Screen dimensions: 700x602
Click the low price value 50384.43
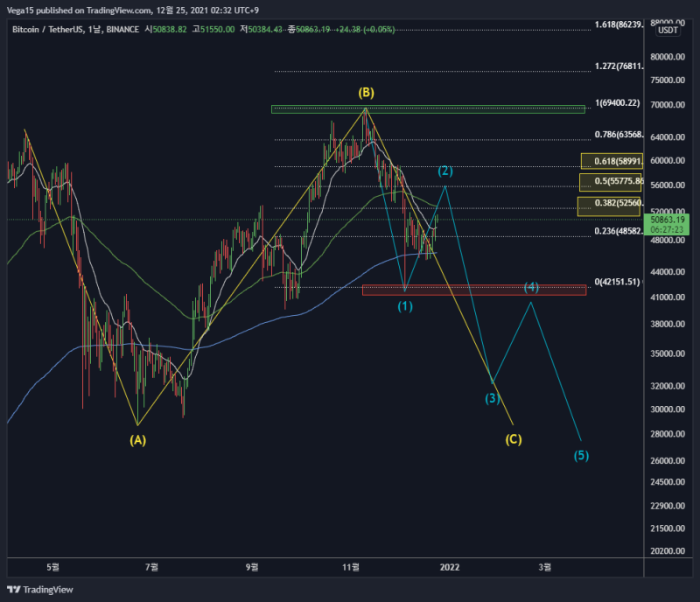click(x=265, y=30)
